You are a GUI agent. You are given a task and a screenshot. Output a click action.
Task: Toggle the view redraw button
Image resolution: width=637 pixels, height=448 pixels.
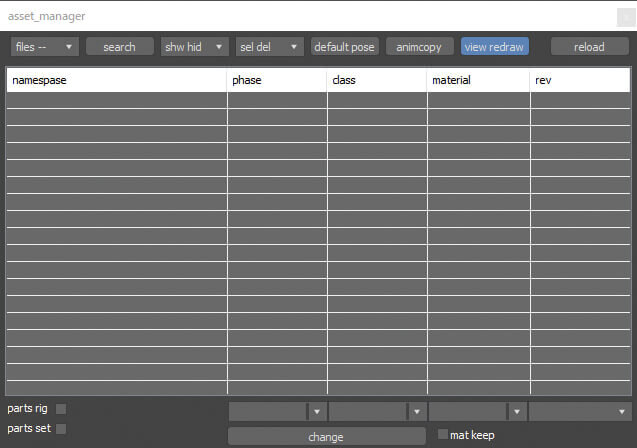pyautogui.click(x=494, y=47)
